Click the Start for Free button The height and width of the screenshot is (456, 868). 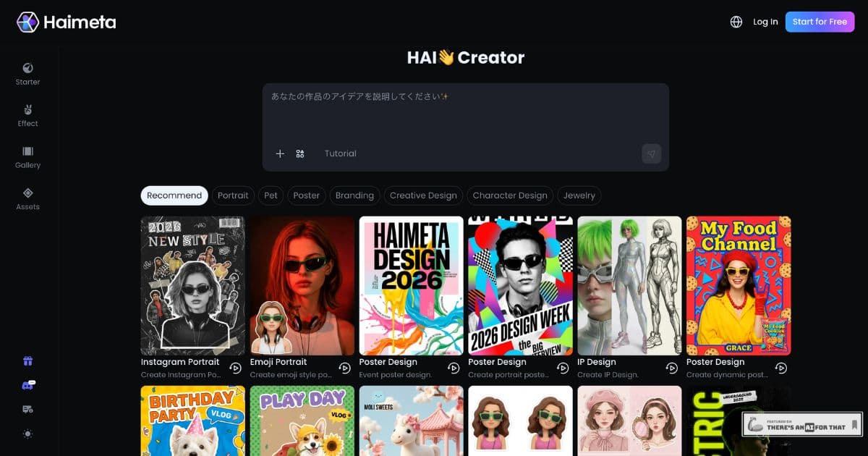coord(820,22)
